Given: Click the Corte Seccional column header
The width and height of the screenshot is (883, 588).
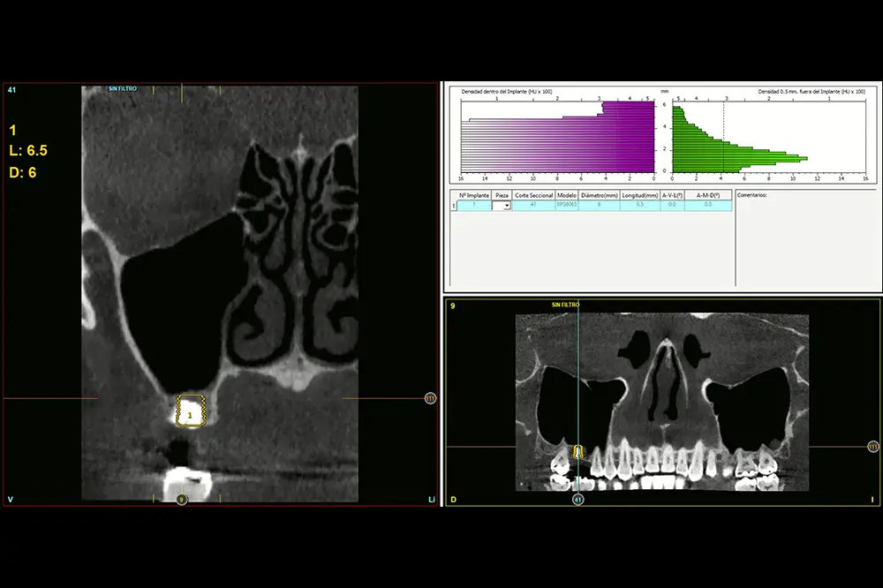Looking at the screenshot, I should [535, 194].
